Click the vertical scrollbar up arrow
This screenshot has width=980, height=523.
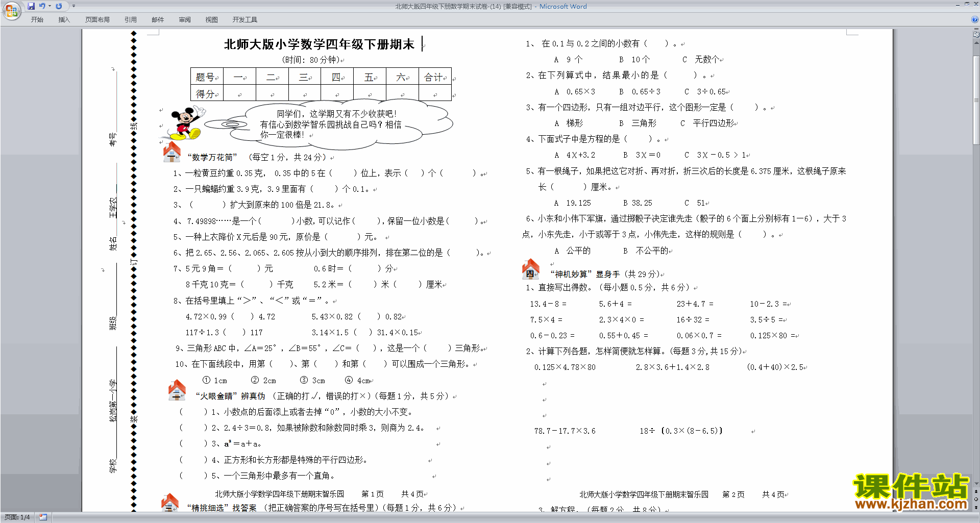976,42
